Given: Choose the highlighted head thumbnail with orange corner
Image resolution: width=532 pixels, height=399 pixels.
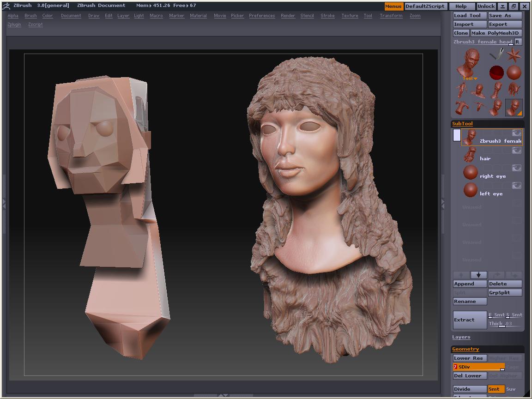Looking at the screenshot, I should tap(514, 107).
